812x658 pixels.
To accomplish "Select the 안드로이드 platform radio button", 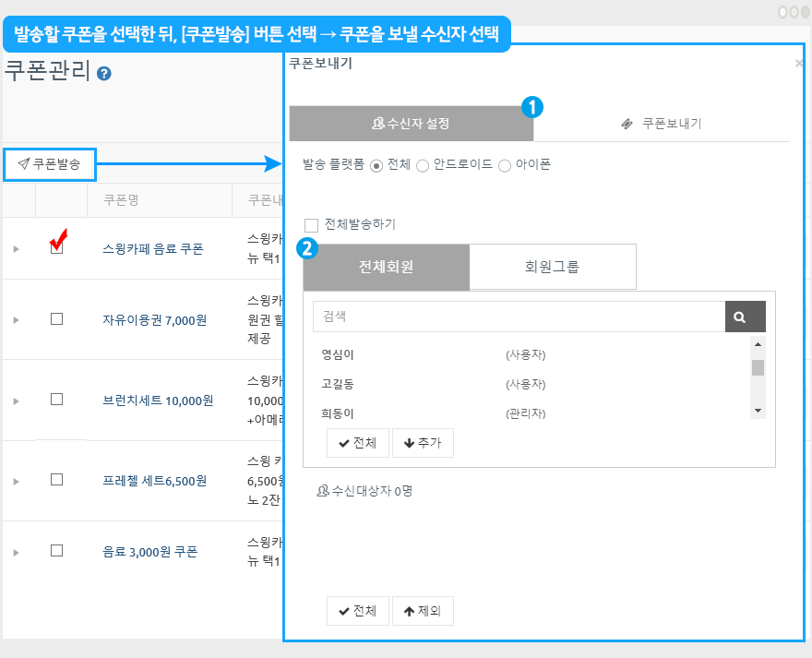I will tap(423, 166).
